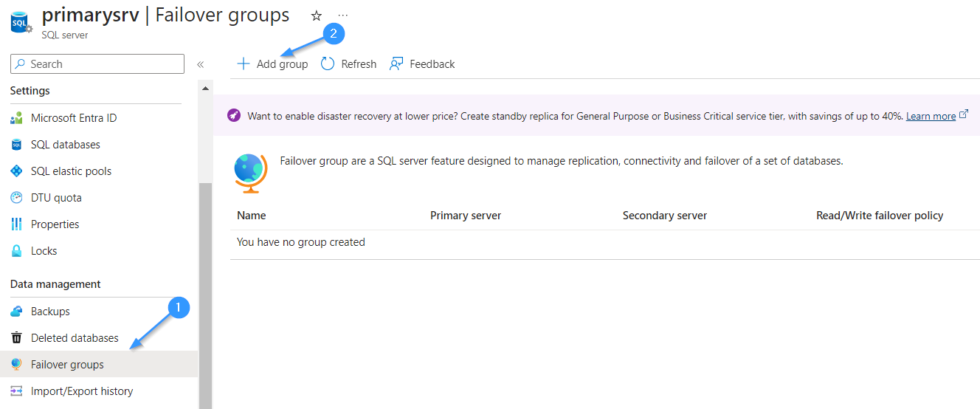
Task: Collapse the sidebar with double chevron
Action: [200, 64]
